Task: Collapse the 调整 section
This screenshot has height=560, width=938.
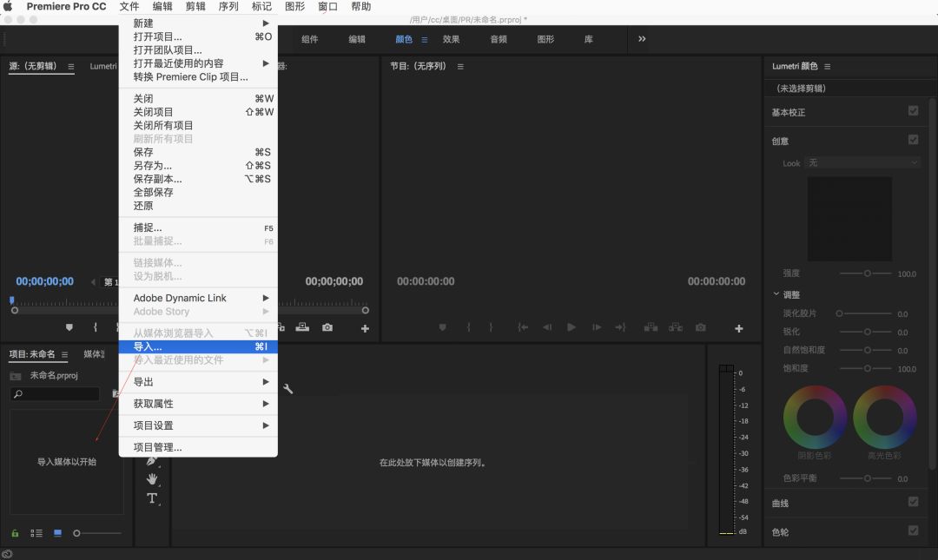Action: pyautogui.click(x=777, y=294)
